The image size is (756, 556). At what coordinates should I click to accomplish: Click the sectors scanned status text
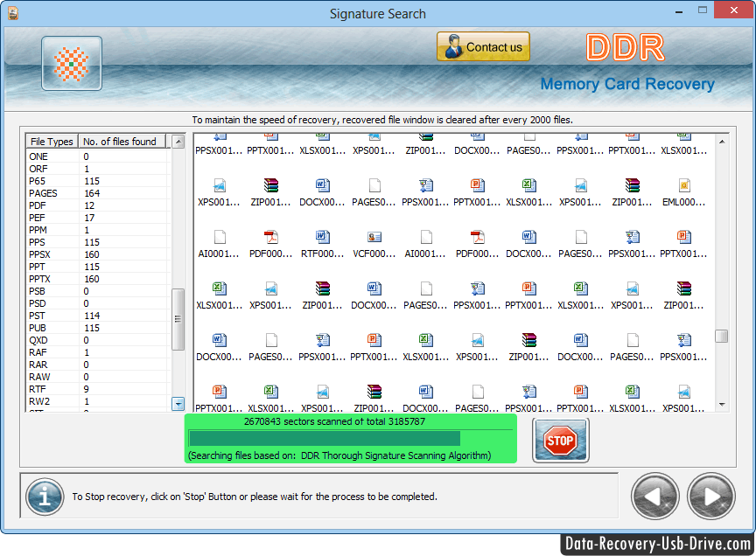334,421
